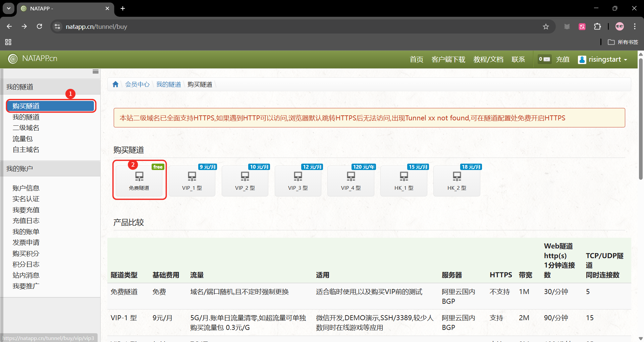Open 联系 in top navigation
The image size is (644, 342).
518,59
